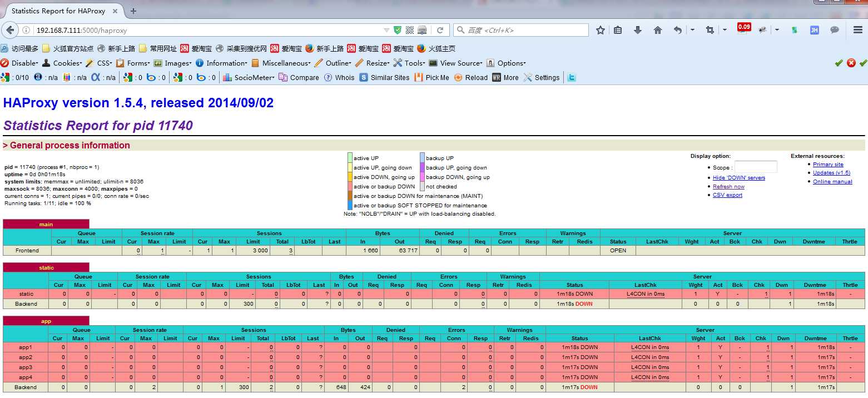Click the Twitter bird icon in SEO toolbar
The image size is (868, 398).
[x=572, y=77]
